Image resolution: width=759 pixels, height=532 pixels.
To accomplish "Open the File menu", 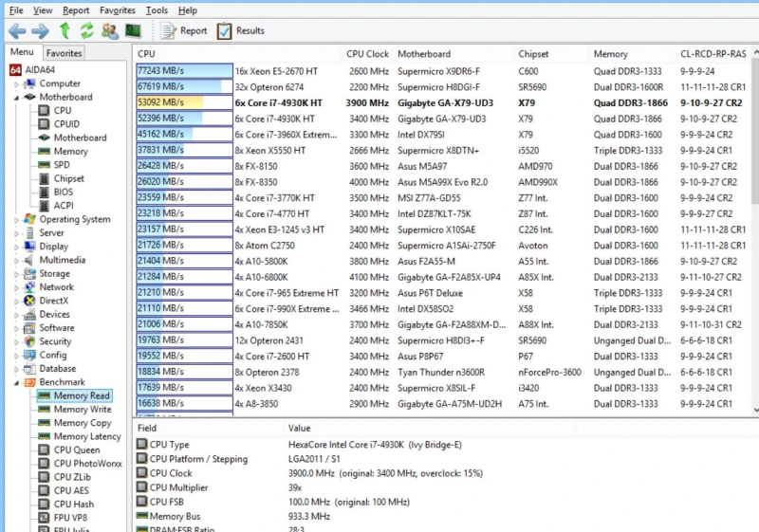I will 16,10.
